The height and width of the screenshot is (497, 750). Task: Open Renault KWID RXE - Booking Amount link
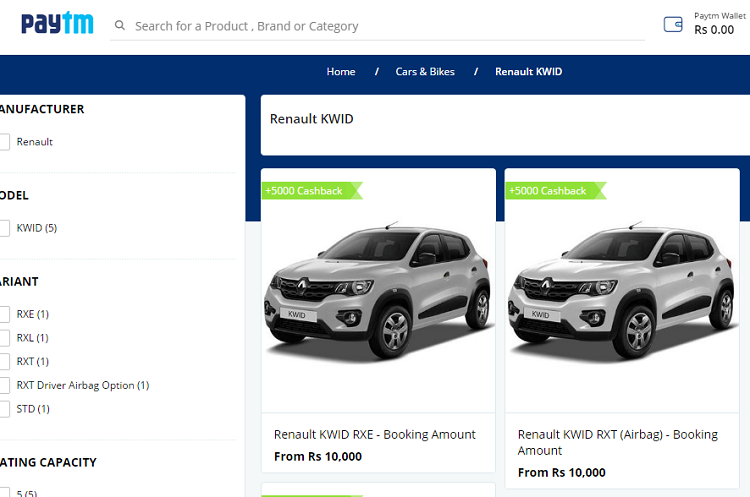tap(374, 435)
